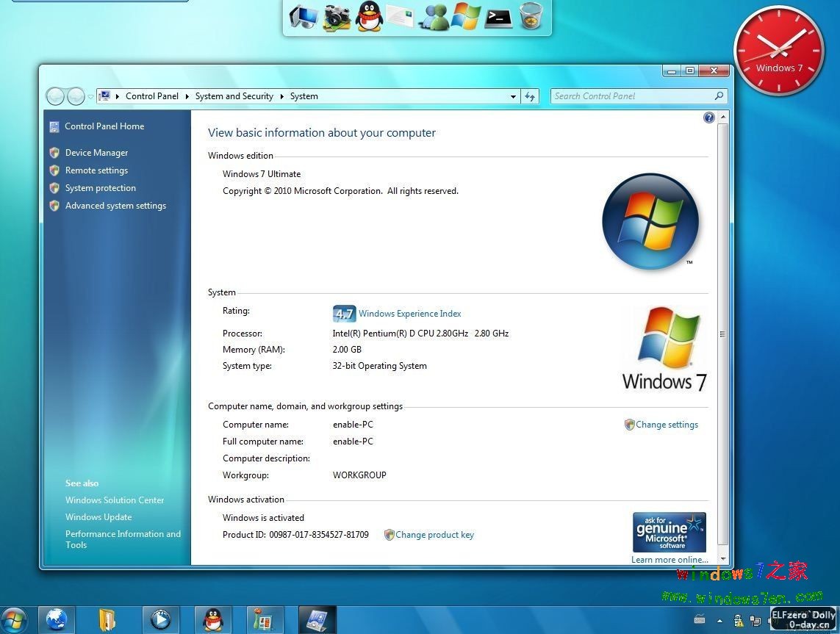Open Device Manager from the sidebar
This screenshot has width=840, height=634.
[96, 152]
